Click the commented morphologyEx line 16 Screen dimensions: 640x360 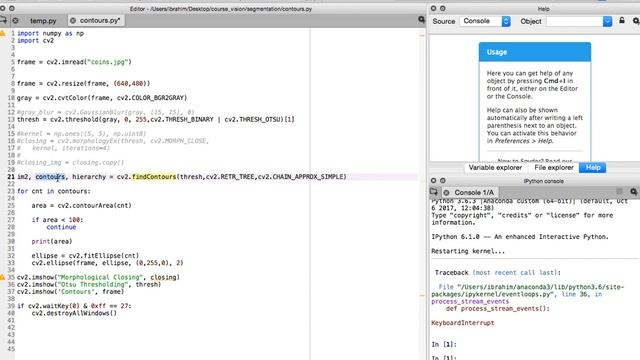pos(113,141)
